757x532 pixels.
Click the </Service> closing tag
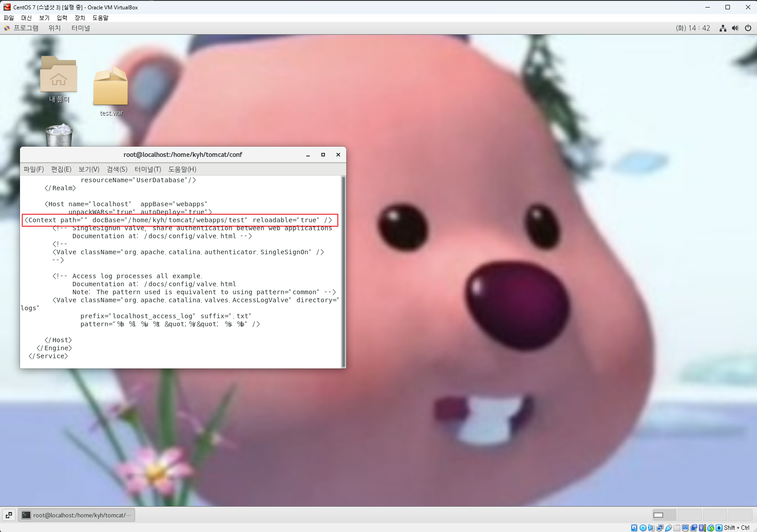[48, 356]
